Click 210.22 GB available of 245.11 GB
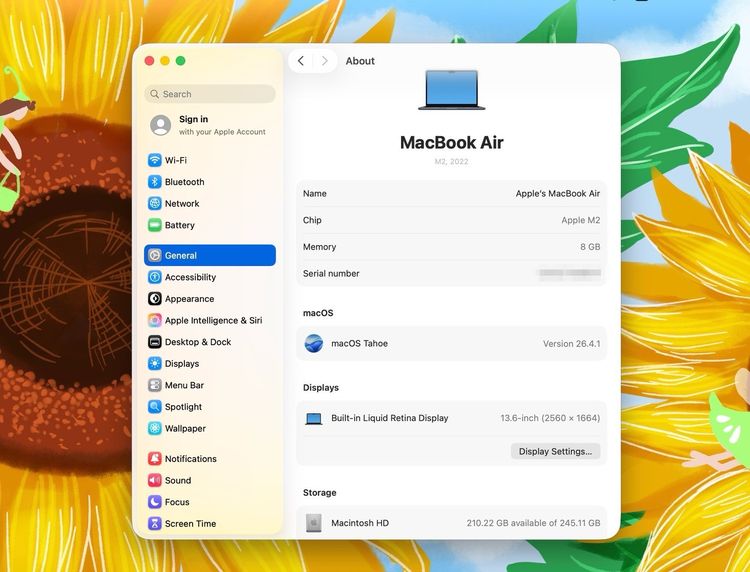Viewport: 750px width, 572px height. coord(533,523)
